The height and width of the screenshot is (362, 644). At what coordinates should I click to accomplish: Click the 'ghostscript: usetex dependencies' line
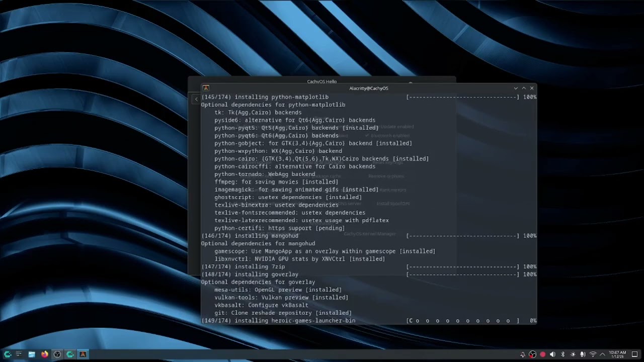pos(288,197)
